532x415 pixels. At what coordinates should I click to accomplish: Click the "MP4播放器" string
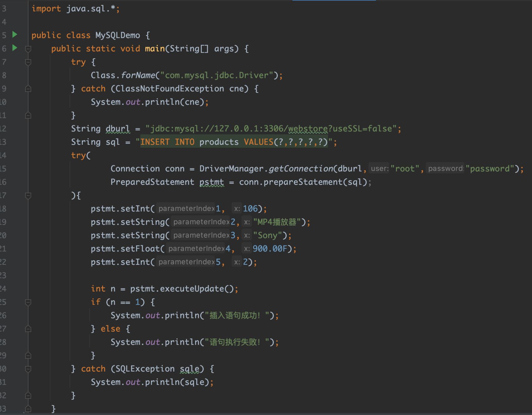click(277, 222)
